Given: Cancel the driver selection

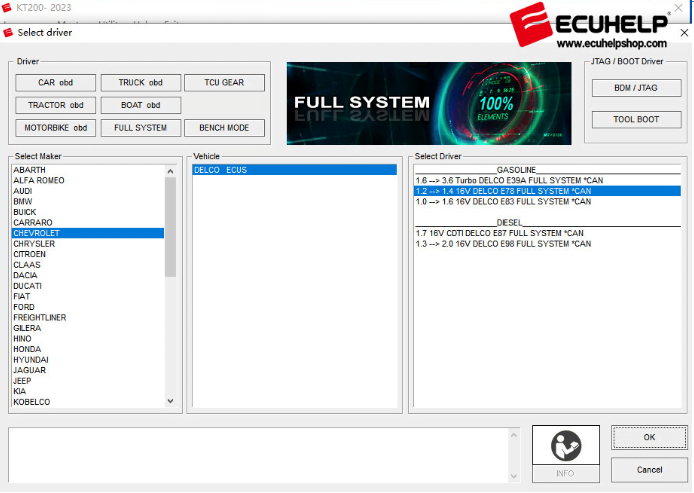Looking at the screenshot, I should [649, 470].
